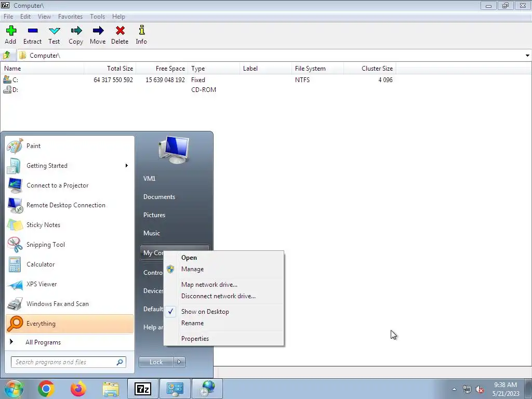Screen dimensions: 532x399
Task: Select the D: CD-ROM drive icon
Action: pos(7,89)
